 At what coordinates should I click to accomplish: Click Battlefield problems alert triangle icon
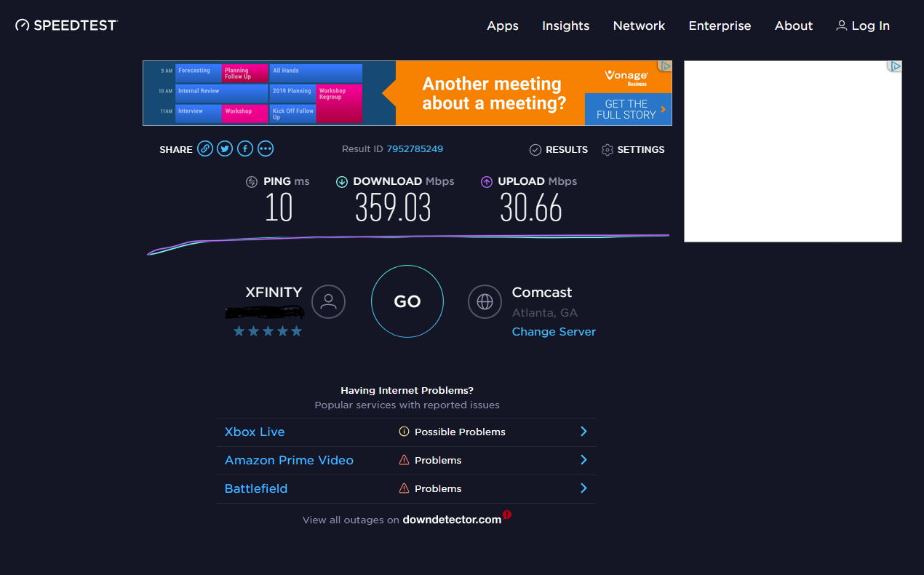[x=404, y=488]
